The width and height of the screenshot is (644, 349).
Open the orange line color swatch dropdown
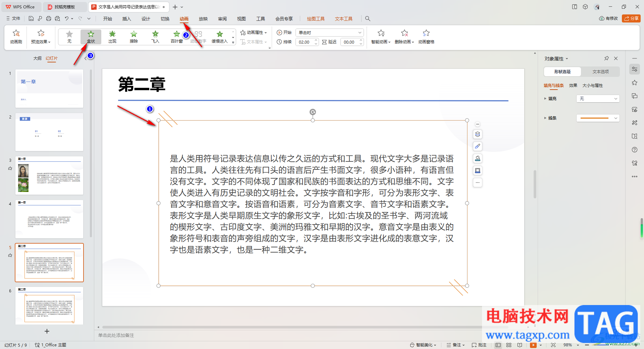tap(598, 118)
